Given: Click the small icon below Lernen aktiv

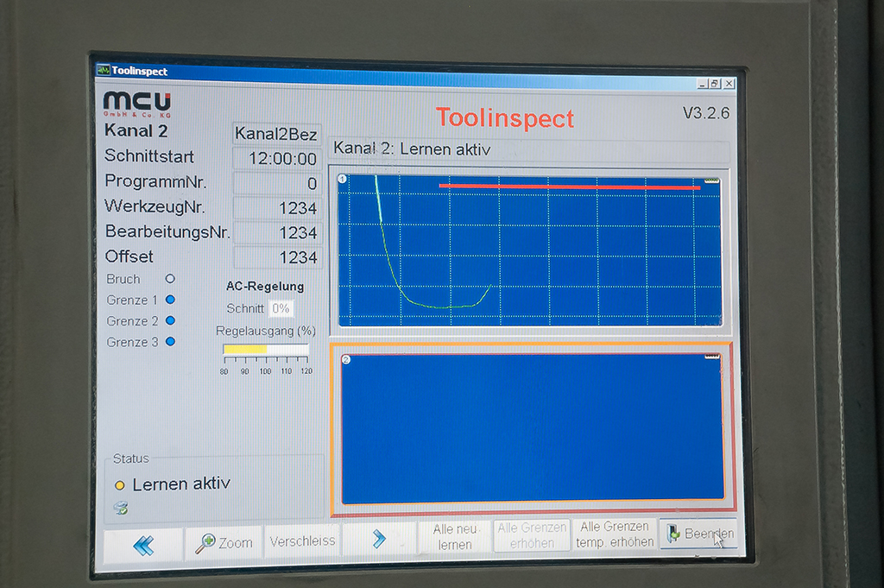Looking at the screenshot, I should 120,508.
